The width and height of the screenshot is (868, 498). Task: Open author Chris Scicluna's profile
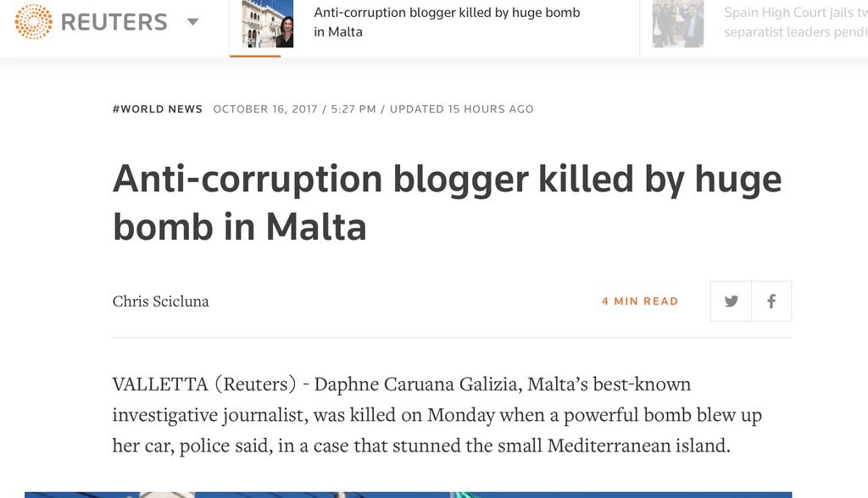coord(160,302)
